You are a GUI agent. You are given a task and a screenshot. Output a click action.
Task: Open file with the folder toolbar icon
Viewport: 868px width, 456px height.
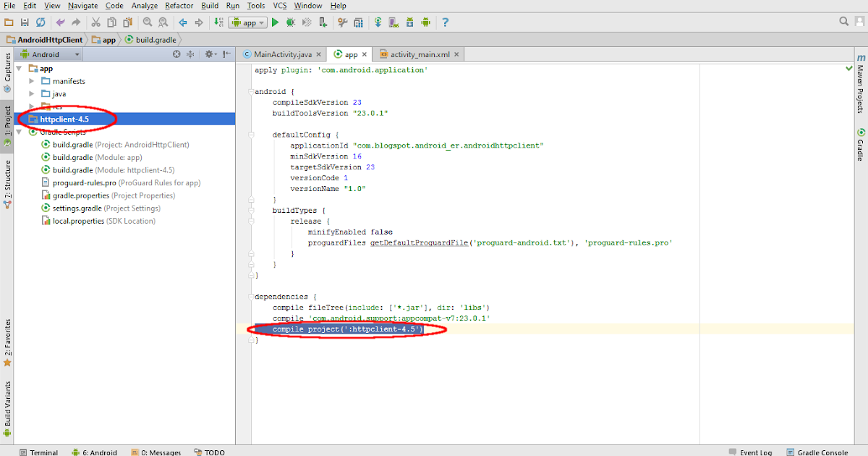pos(9,22)
